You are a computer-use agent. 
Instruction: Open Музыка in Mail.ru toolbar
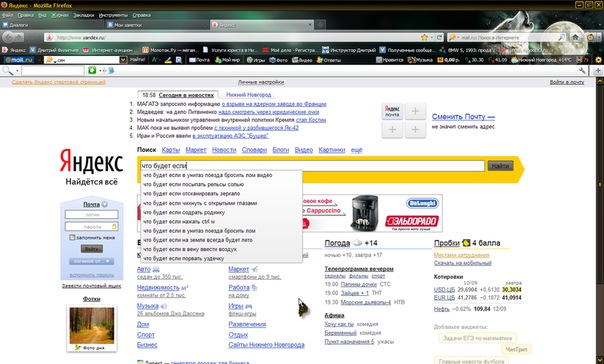pyautogui.click(x=420, y=60)
